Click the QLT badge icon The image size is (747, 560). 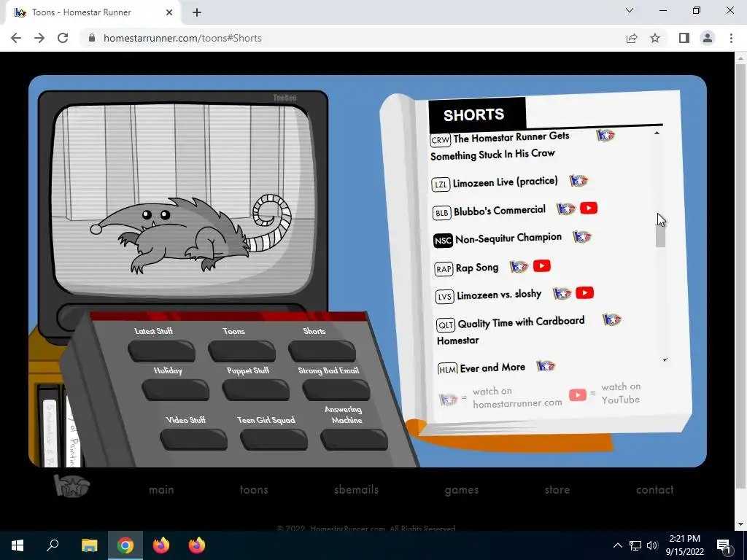446,324
